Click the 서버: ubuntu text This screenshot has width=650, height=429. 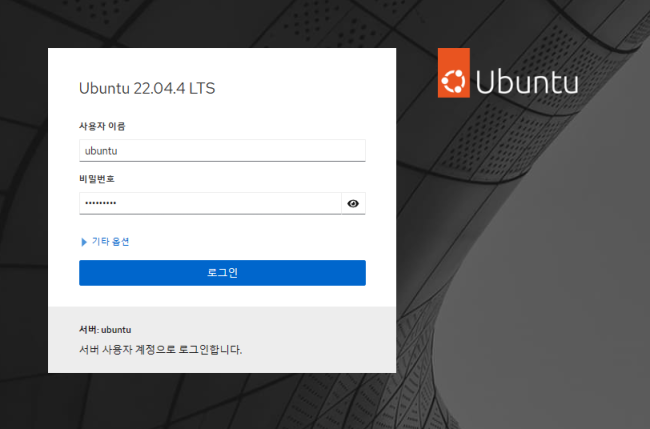click(105, 330)
